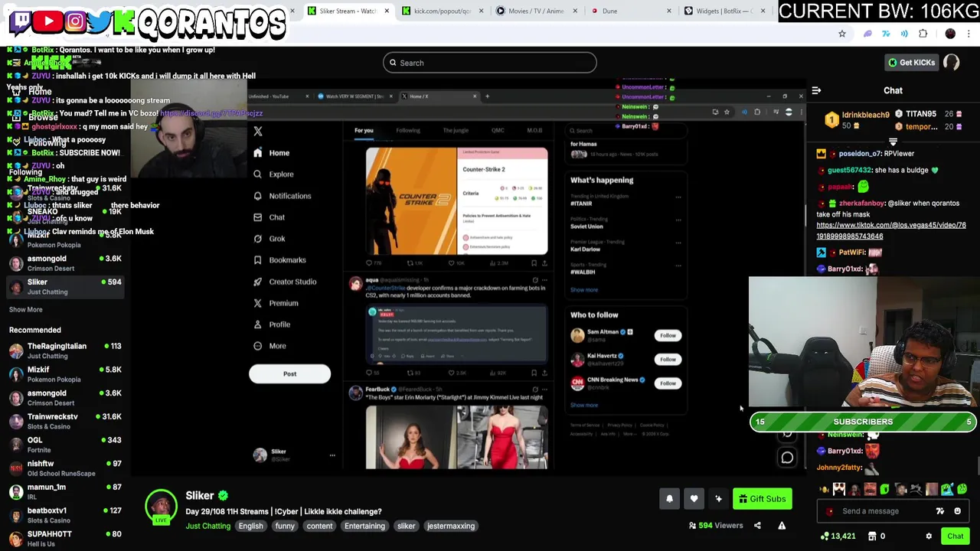Click in the Kick search field
The width and height of the screenshot is (980, 551).
click(x=490, y=63)
